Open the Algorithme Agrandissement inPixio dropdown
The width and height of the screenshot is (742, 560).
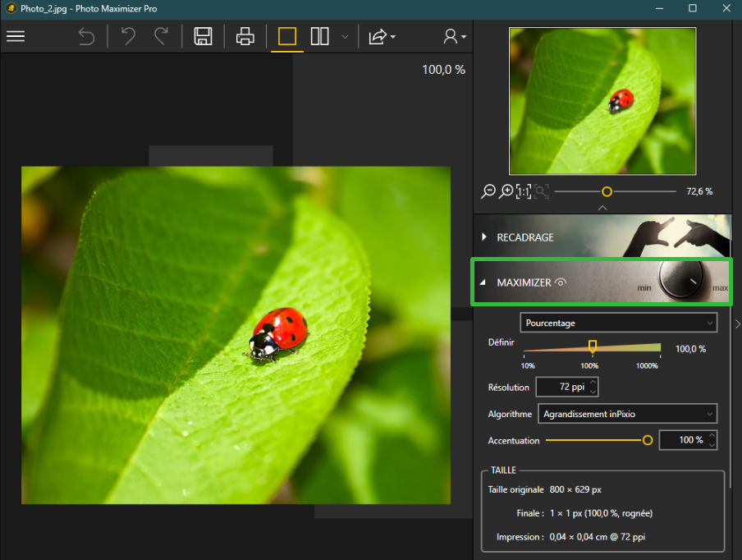(627, 414)
